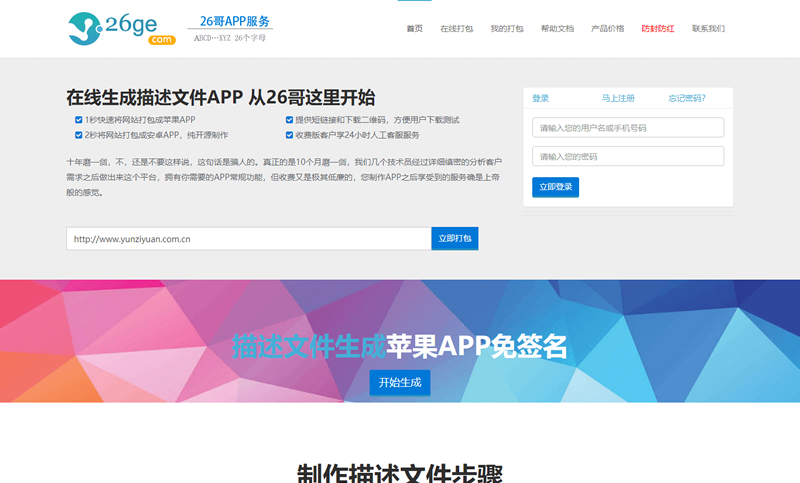This screenshot has height=483, width=800.
Task: Switch to the 马上注册 tab
Action: coord(618,98)
